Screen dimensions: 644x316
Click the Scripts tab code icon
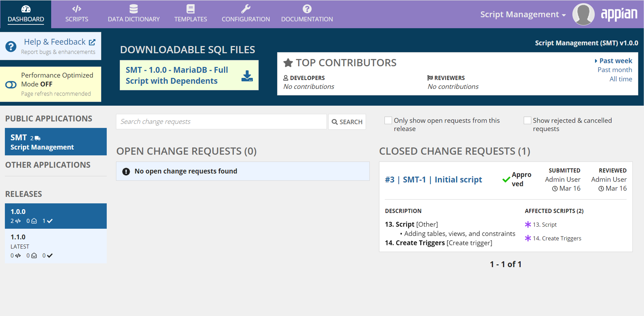tap(76, 9)
